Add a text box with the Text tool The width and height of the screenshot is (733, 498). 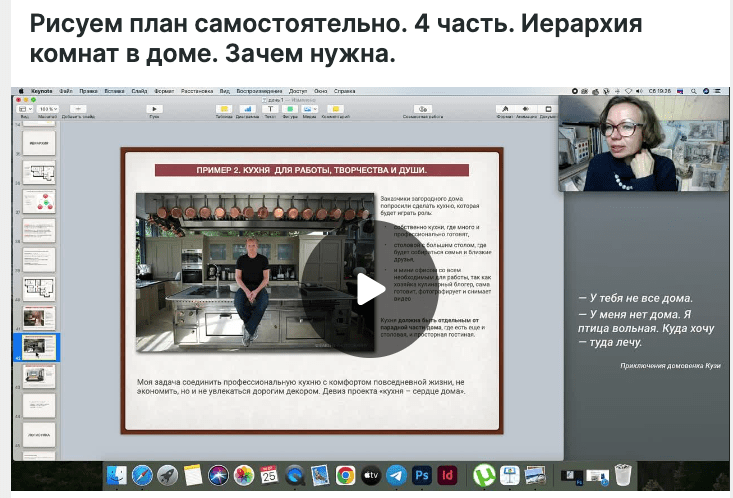tap(270, 108)
